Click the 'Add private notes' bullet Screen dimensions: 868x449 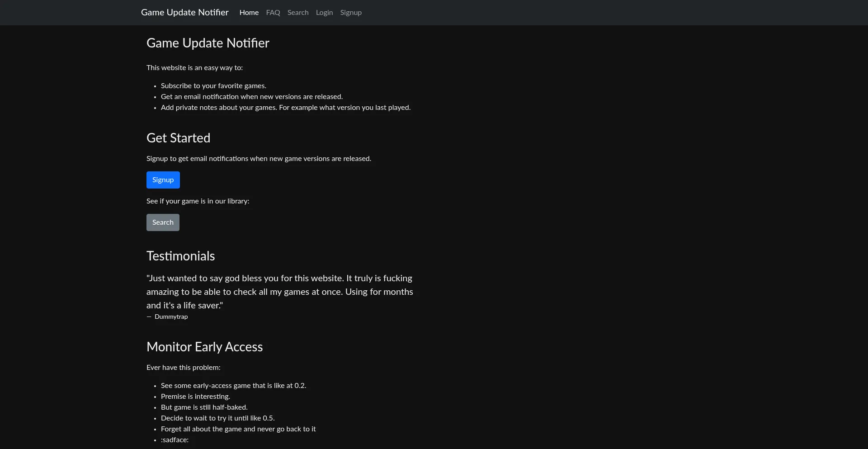coord(286,108)
